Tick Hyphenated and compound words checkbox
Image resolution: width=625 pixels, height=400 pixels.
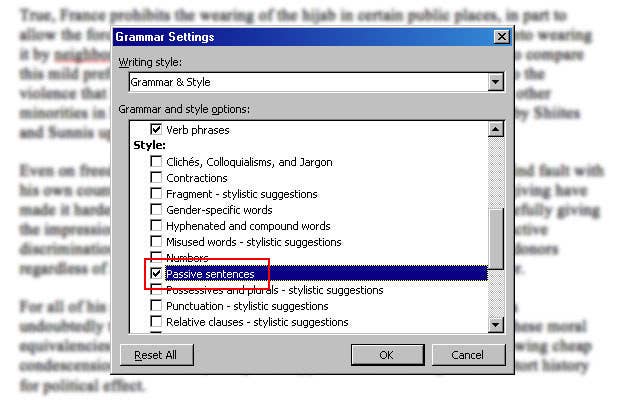[156, 226]
